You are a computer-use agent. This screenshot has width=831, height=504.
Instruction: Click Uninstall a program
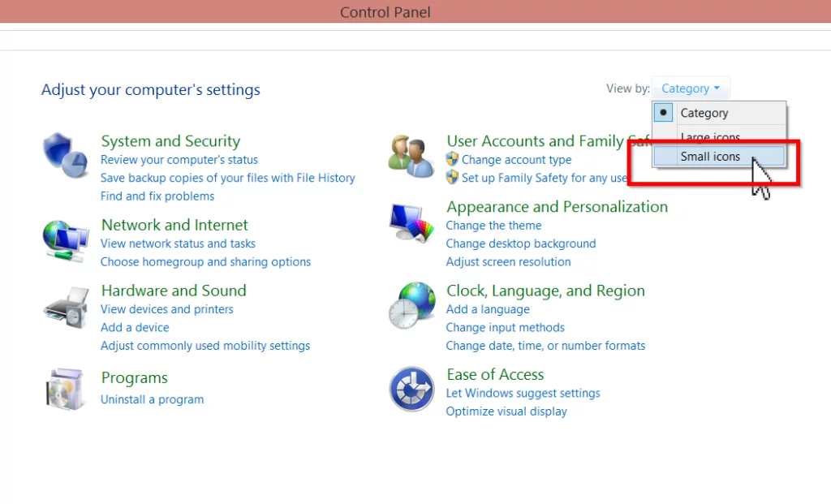point(152,399)
